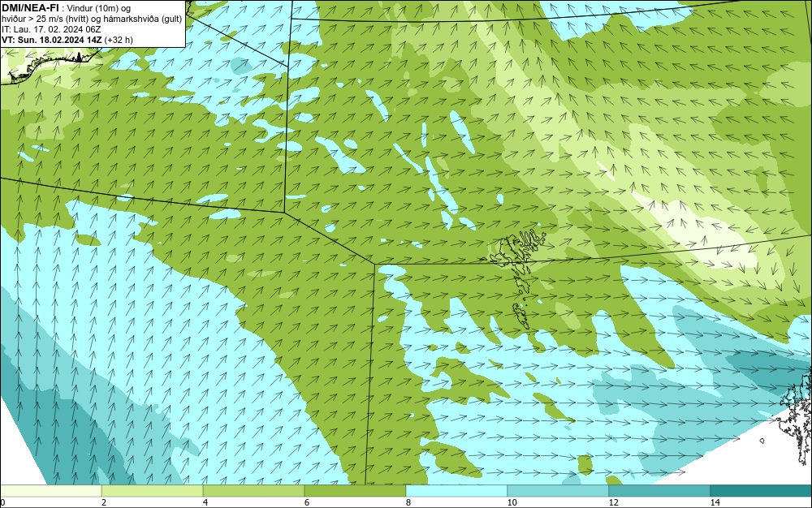Click the legend scale value '14'

pos(715,502)
